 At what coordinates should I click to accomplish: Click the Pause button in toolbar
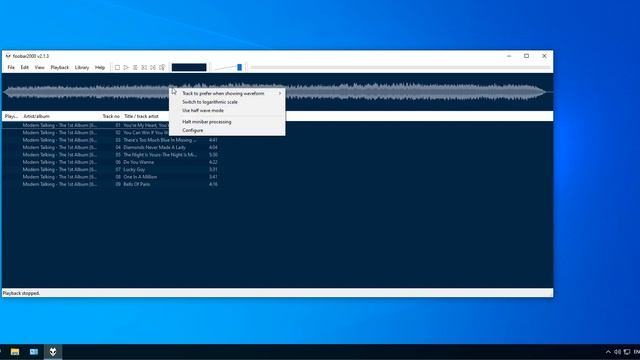click(135, 67)
